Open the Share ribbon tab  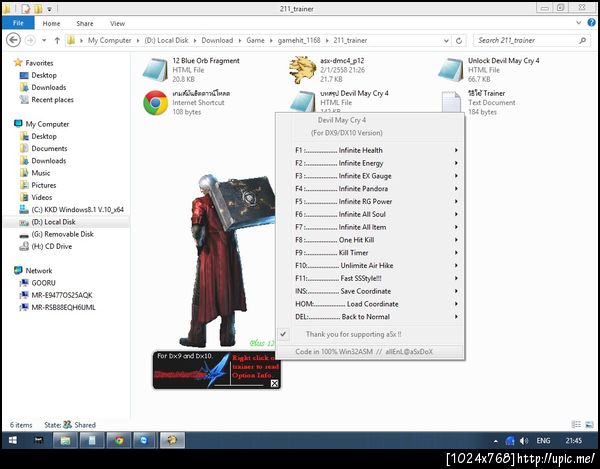click(x=85, y=23)
